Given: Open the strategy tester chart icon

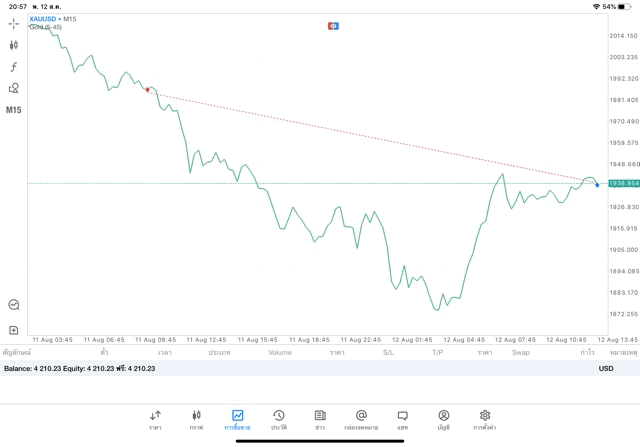Looking at the screenshot, I should (x=14, y=305).
